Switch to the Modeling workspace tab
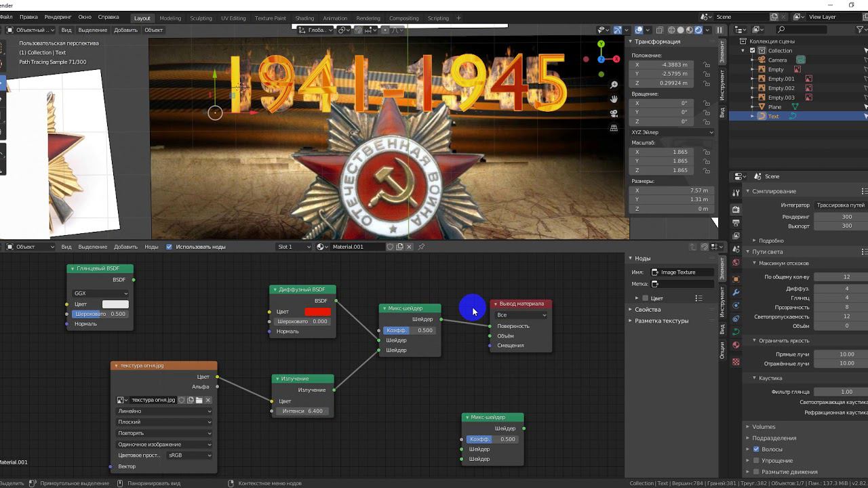The image size is (868, 488). coord(170,18)
